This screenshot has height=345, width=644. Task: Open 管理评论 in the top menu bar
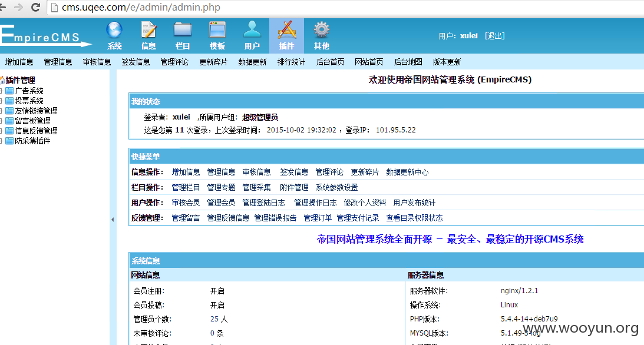[x=174, y=62]
